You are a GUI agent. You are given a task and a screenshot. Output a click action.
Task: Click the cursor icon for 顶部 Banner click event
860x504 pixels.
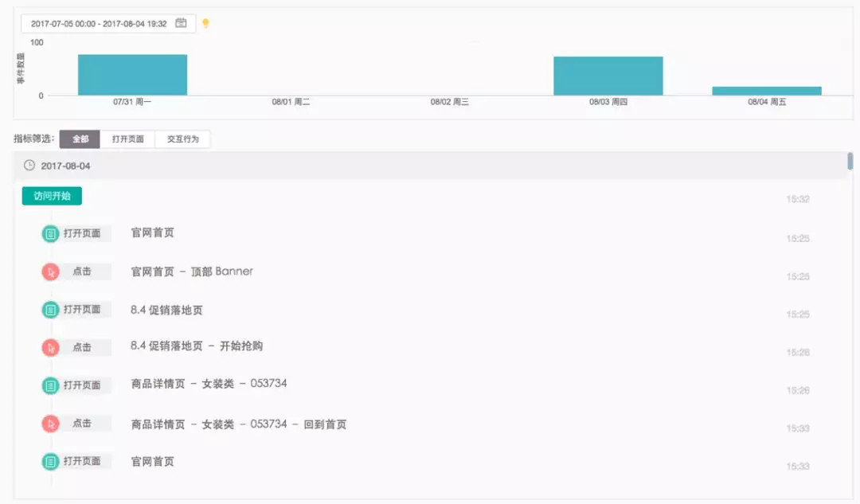pos(49,271)
